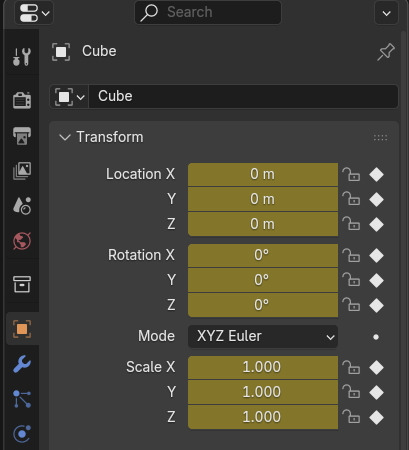Click the Location Z keyframe diamond
Screen dimensions: 409x450
point(376,225)
